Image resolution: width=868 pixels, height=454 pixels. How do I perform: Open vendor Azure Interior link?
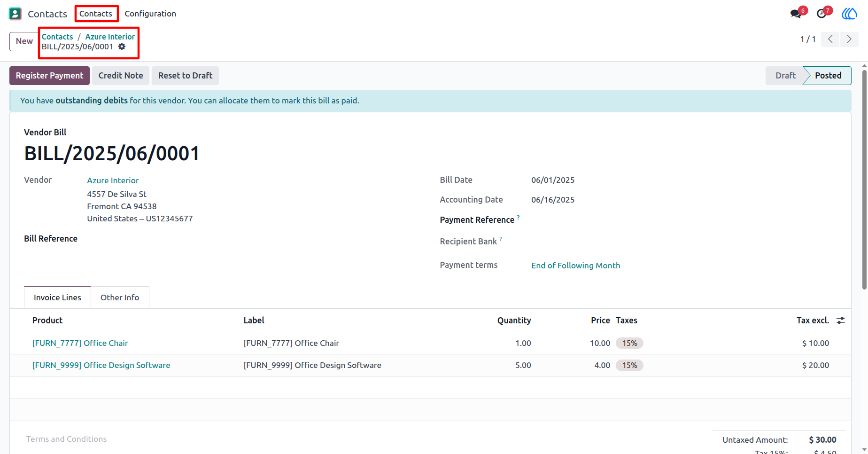(x=113, y=180)
